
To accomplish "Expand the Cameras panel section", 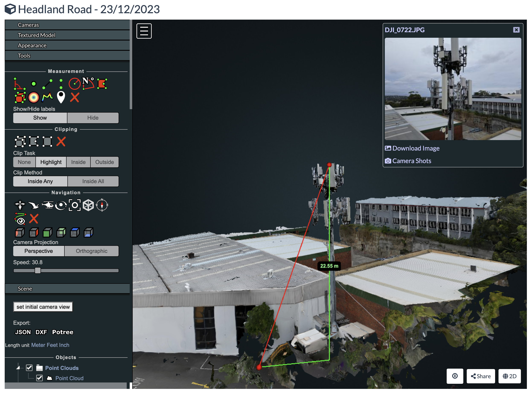I will [x=67, y=25].
